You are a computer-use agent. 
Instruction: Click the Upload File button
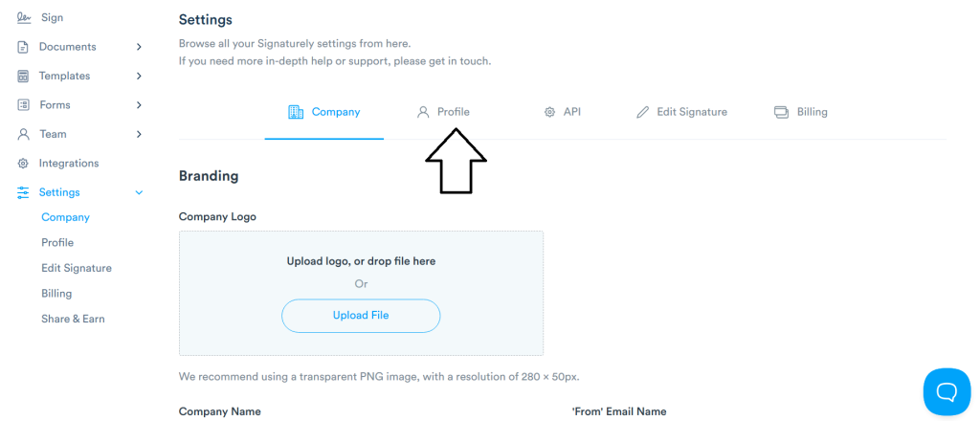click(x=361, y=316)
